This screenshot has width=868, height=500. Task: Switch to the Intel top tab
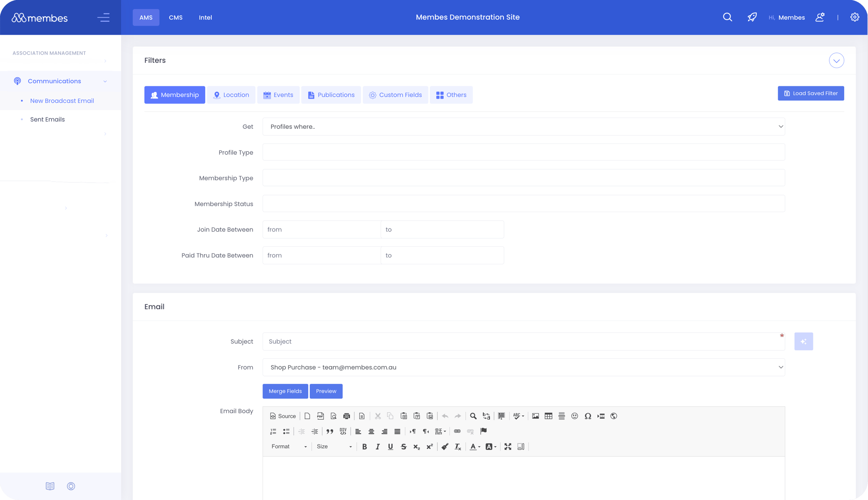click(205, 17)
